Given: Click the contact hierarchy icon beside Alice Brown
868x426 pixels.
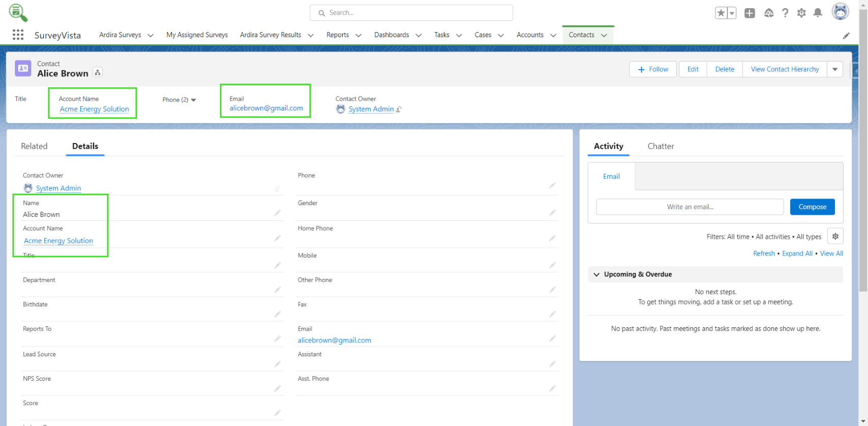Looking at the screenshot, I should point(98,73).
